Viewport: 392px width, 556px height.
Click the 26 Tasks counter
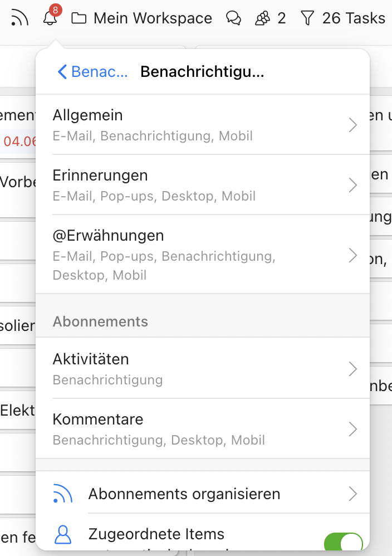click(354, 18)
